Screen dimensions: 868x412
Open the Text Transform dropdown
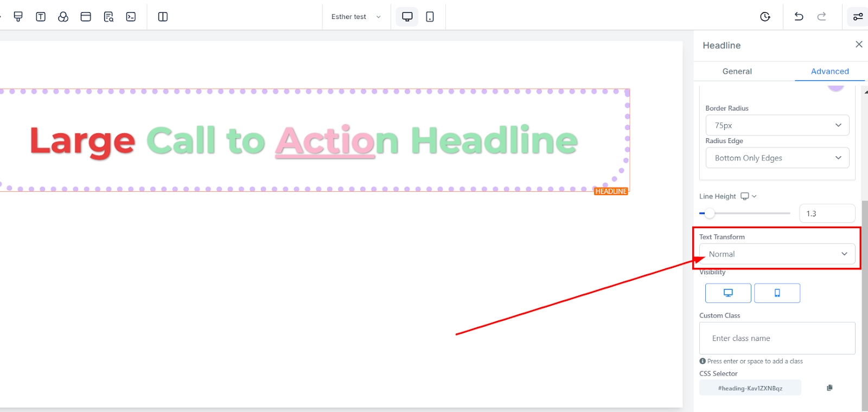tap(777, 254)
